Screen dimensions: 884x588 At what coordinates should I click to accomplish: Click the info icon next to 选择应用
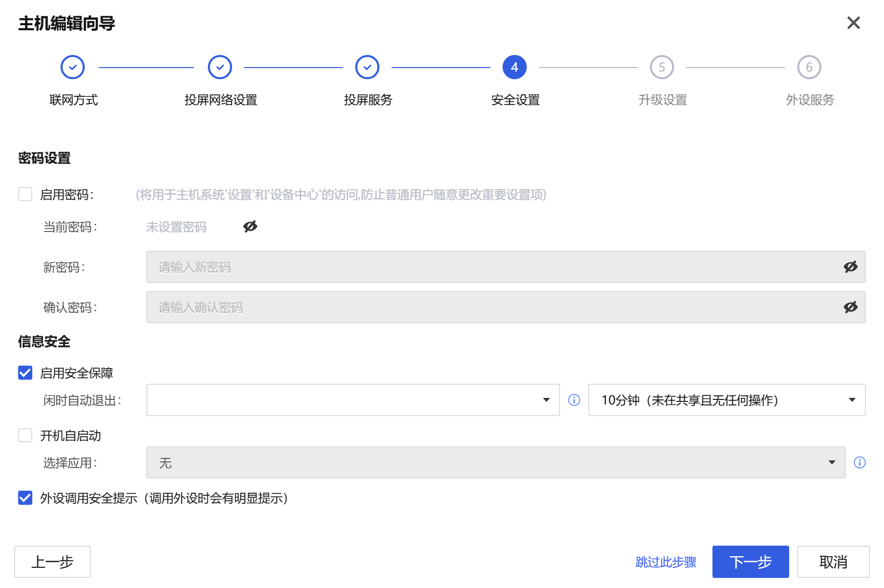[x=859, y=462]
